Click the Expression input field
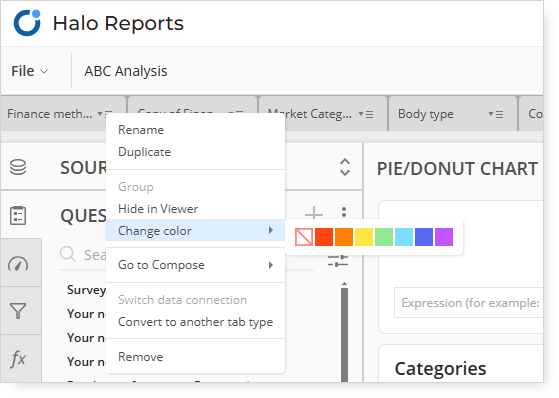This screenshot has width=559, height=398. pyautogui.click(x=469, y=303)
